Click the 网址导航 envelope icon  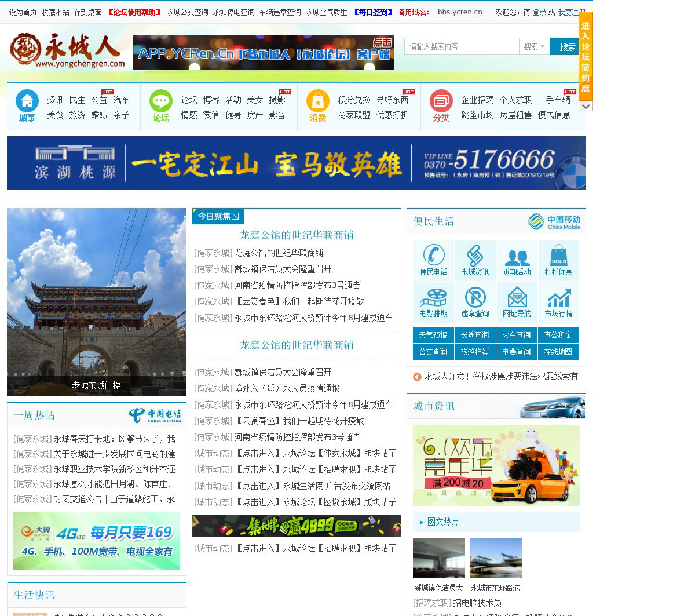(x=517, y=297)
